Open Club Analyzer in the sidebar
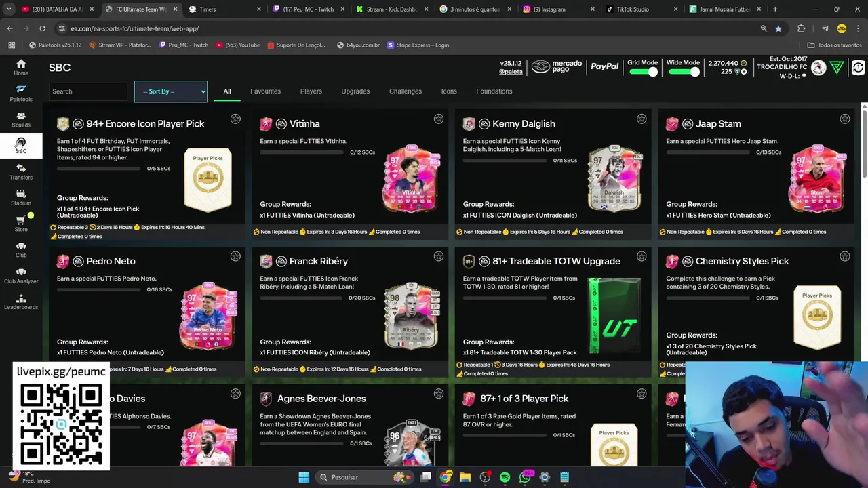The height and width of the screenshot is (488, 868). click(x=21, y=276)
